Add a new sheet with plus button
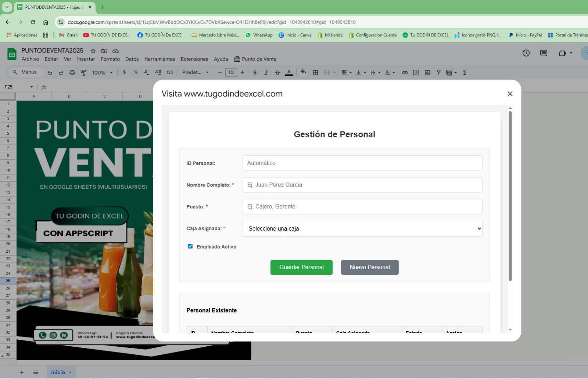Image resolution: width=588 pixels, height=379 pixels. coord(22,372)
